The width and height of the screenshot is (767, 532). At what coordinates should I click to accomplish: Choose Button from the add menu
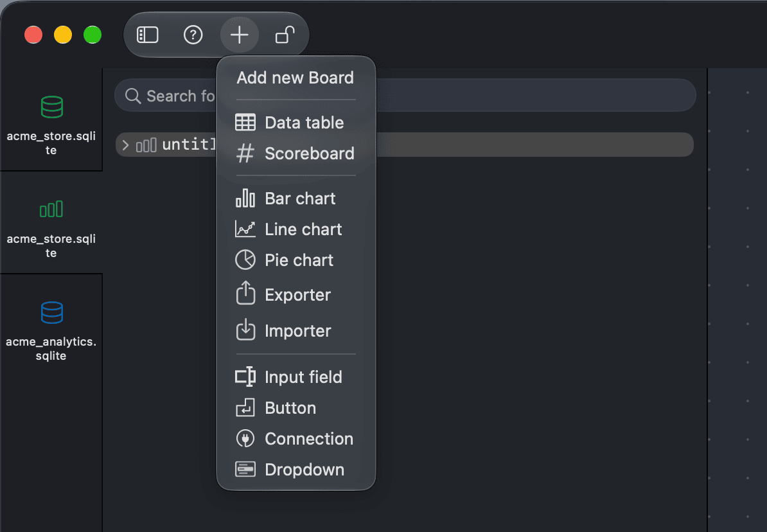(296, 408)
